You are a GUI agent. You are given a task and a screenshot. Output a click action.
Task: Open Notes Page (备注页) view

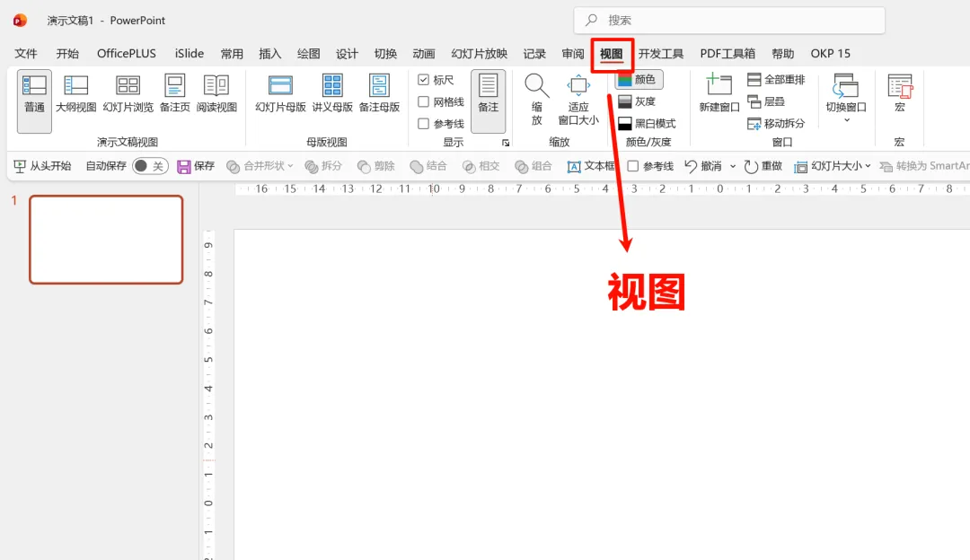point(174,94)
